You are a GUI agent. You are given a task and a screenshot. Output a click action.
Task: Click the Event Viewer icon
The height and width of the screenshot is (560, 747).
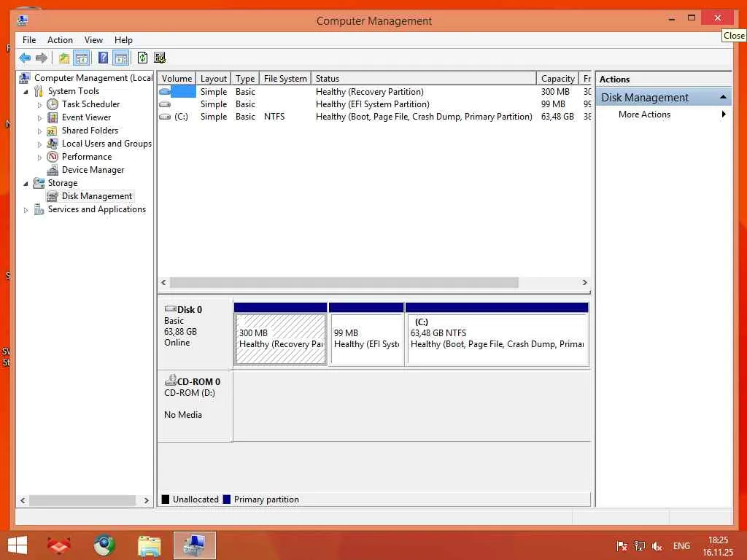tap(53, 117)
